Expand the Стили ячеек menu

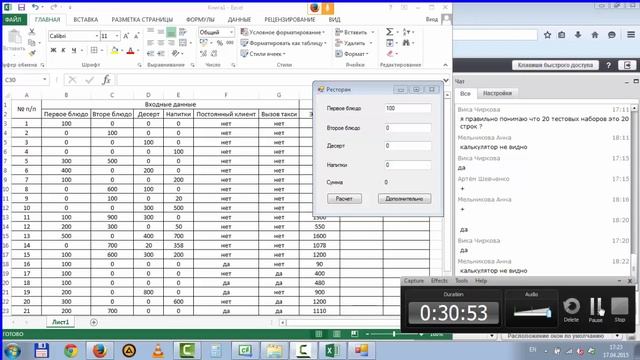[263, 53]
